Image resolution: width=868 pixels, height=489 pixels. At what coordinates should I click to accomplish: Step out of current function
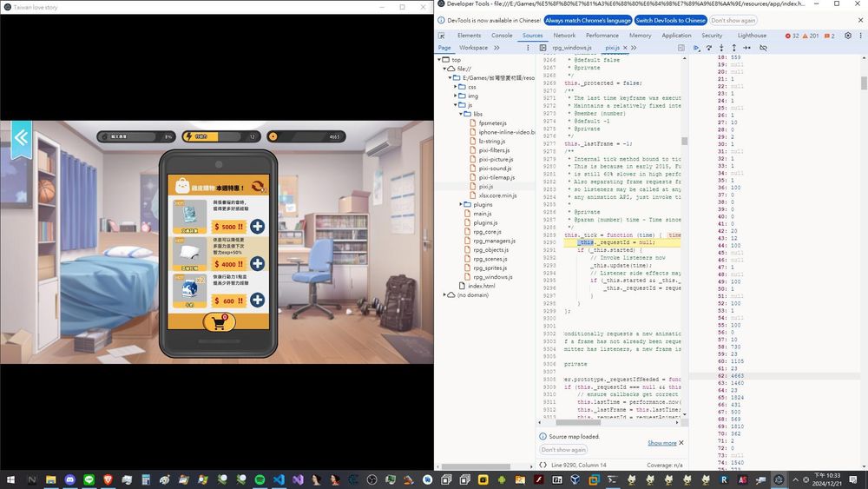pyautogui.click(x=734, y=48)
